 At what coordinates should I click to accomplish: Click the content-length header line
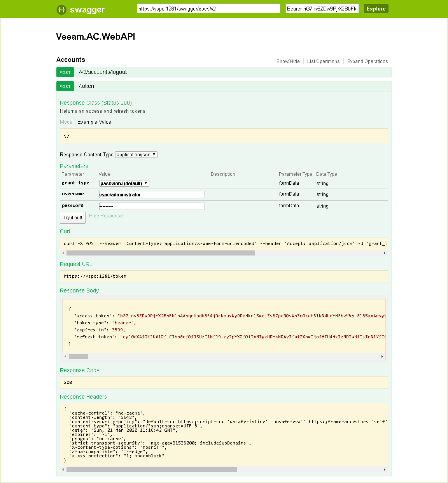pyautogui.click(x=103, y=417)
